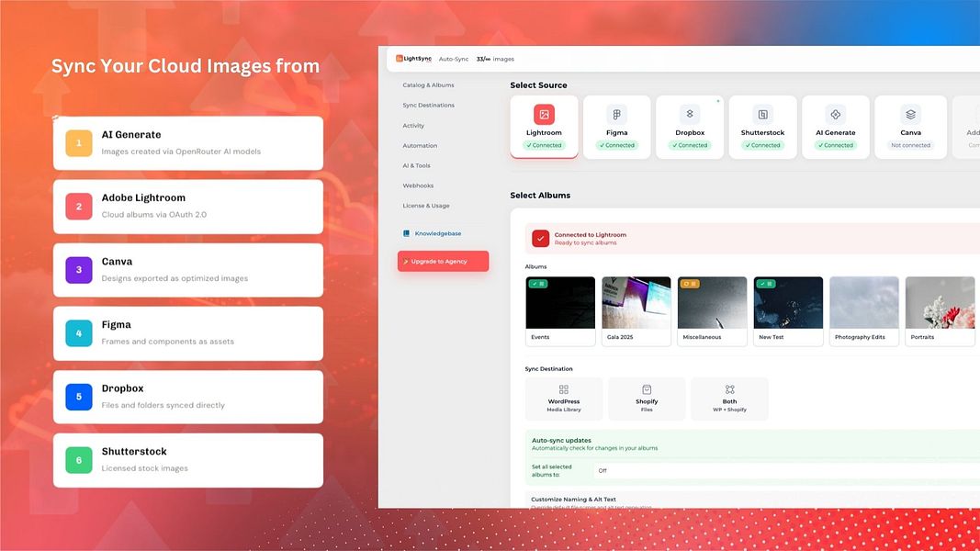The width and height of the screenshot is (980, 551).
Task: Click the Upgrade to Agency button
Action: tap(443, 261)
